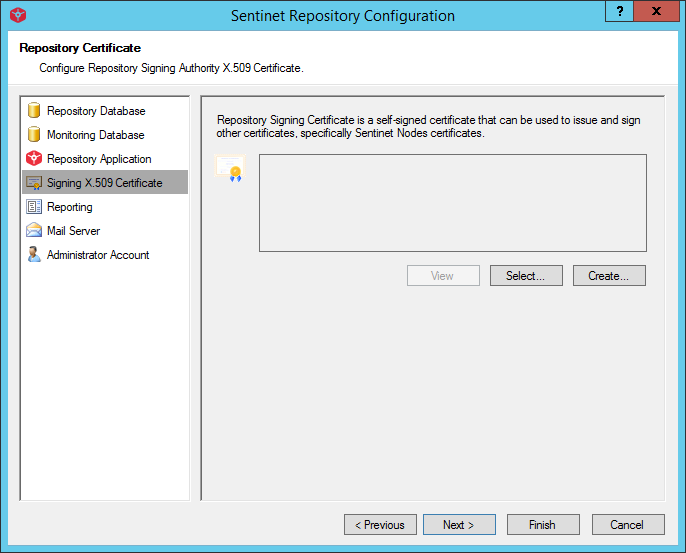Proceed with the Next button
Image resolution: width=686 pixels, height=553 pixels.
459,525
